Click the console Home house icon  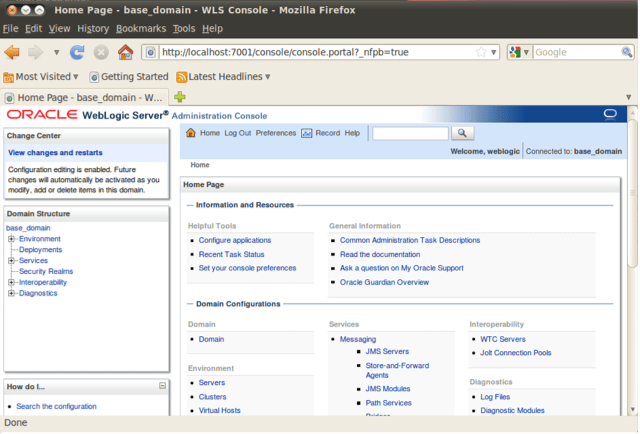coord(191,133)
